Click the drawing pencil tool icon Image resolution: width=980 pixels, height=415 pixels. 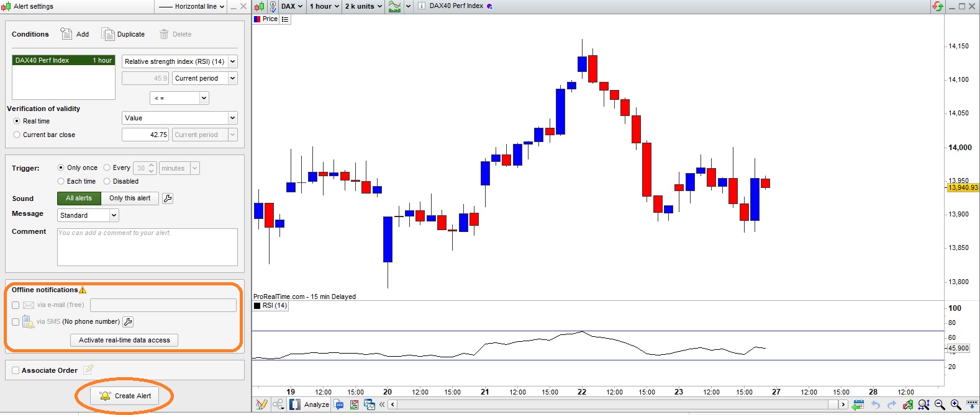click(261, 404)
